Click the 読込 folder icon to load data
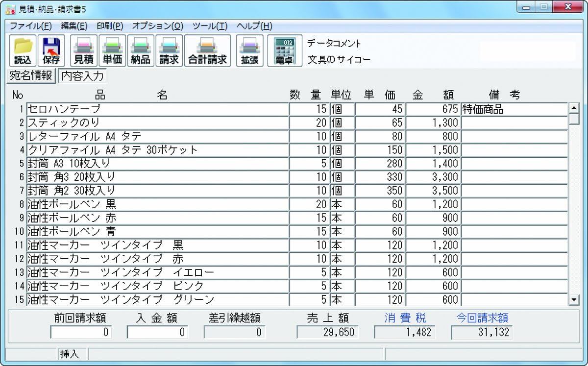The image size is (588, 366). (x=23, y=51)
